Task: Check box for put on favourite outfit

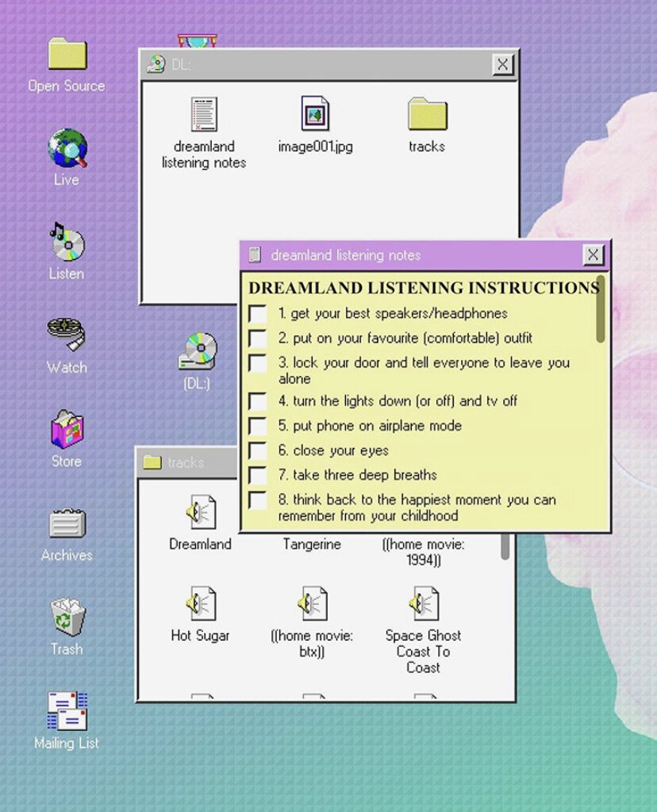Action: (x=258, y=339)
